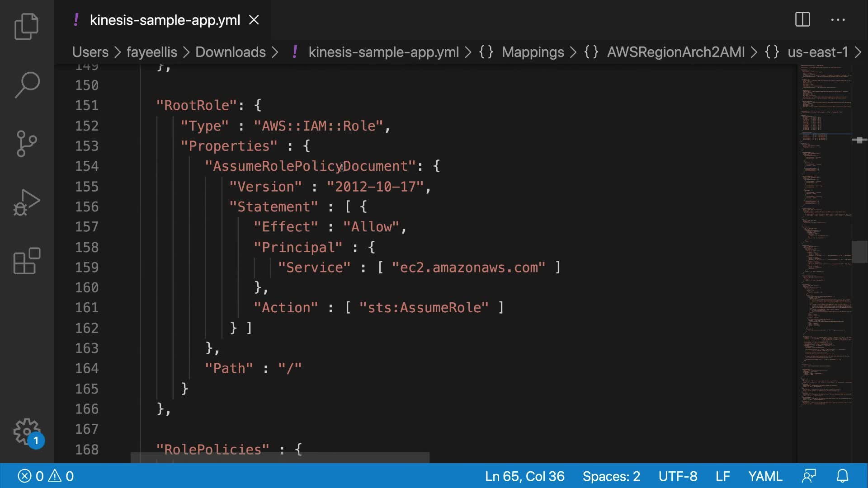The image size is (868, 488).
Task: Click Spaces: 2 indentation setting
Action: tap(611, 476)
